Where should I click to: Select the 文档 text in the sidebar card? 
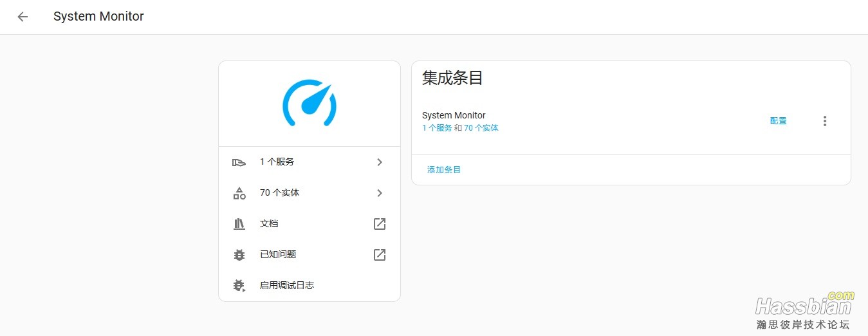click(x=269, y=224)
